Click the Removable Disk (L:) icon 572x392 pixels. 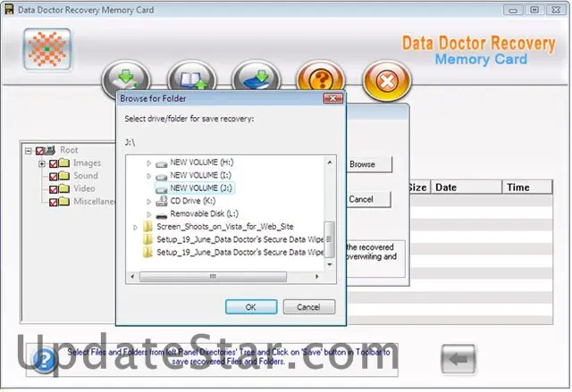point(161,215)
